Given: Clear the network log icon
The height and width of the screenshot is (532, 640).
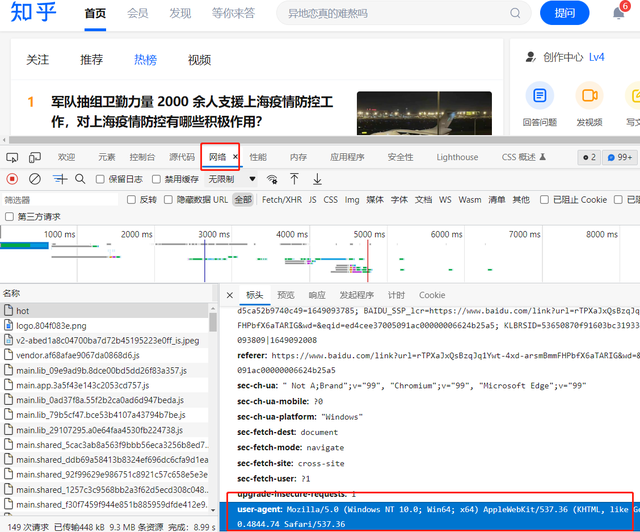Looking at the screenshot, I should pos(35,179).
